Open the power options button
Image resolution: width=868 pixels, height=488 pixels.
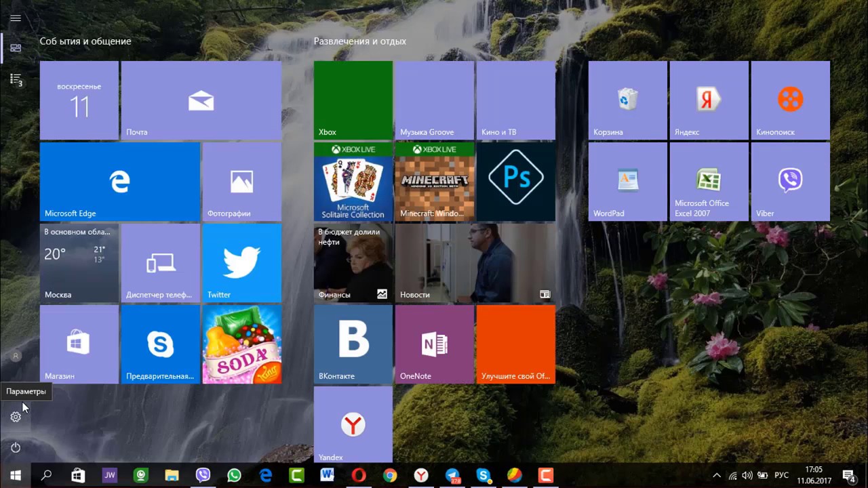tap(16, 447)
